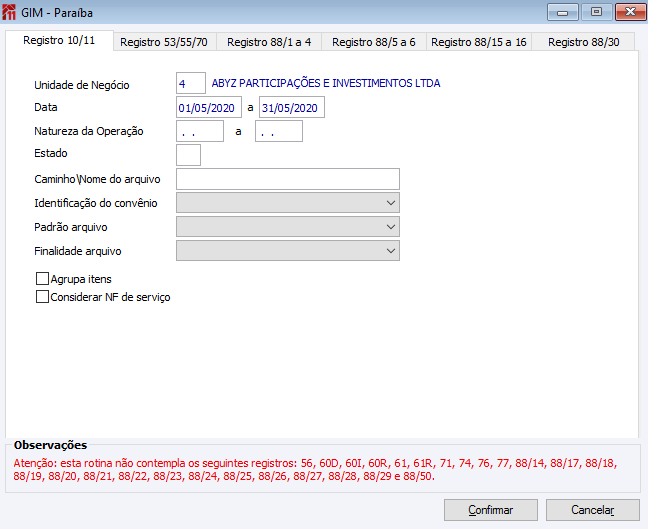Click the Finalidade arquivo label
The width and height of the screenshot is (648, 529).
tap(78, 251)
